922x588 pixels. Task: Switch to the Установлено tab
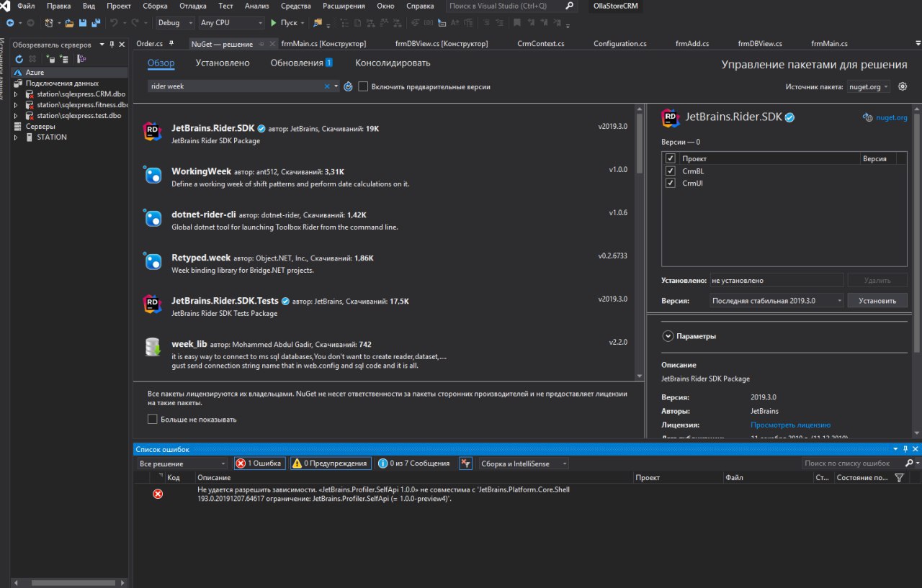(x=223, y=63)
